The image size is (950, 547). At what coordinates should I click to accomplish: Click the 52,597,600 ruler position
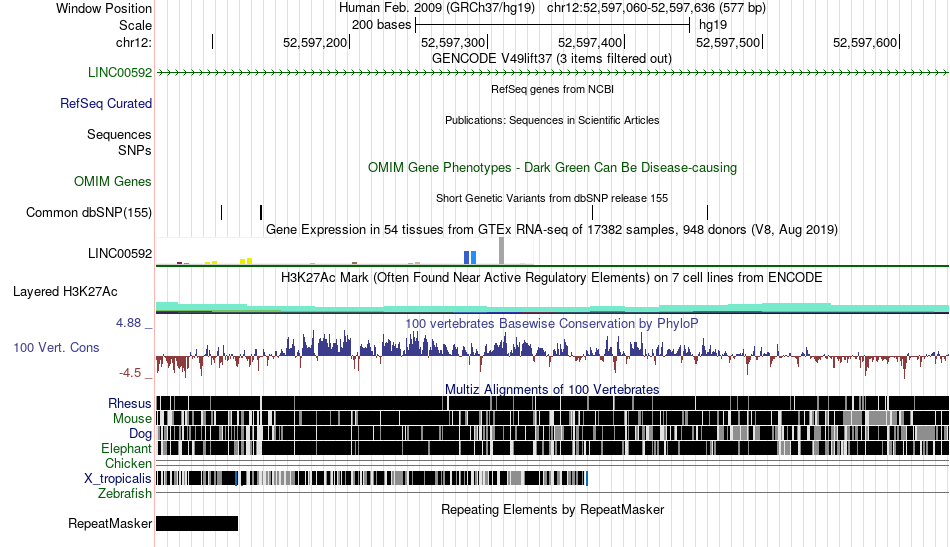point(865,42)
